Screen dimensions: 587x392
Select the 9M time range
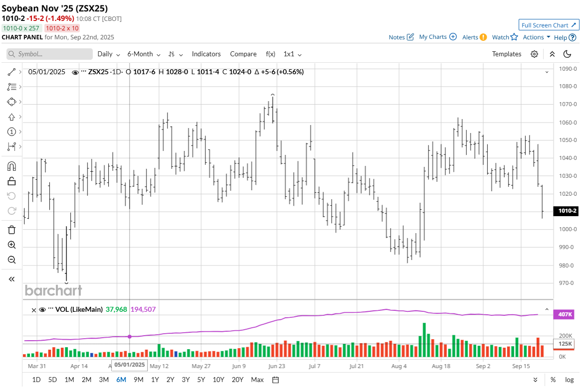pyautogui.click(x=139, y=380)
